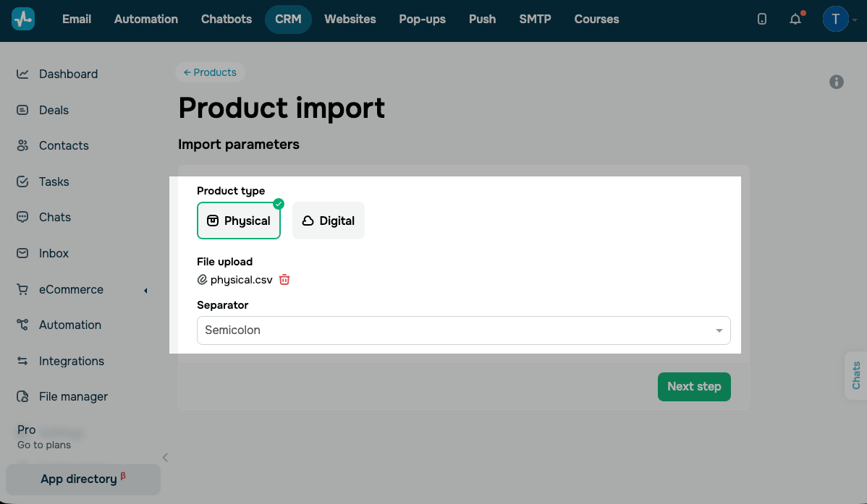Open the Separator Semicolon dropdown
867x504 pixels.
463,330
